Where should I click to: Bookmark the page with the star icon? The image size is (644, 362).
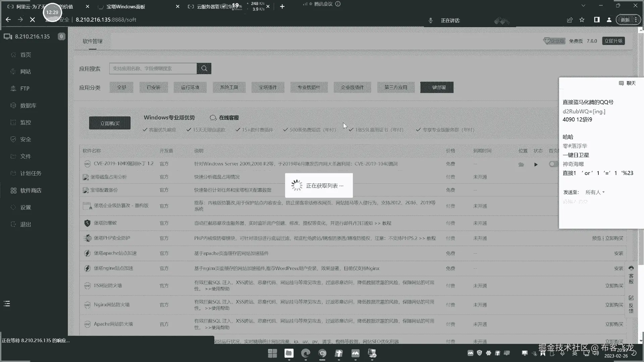[x=582, y=20]
